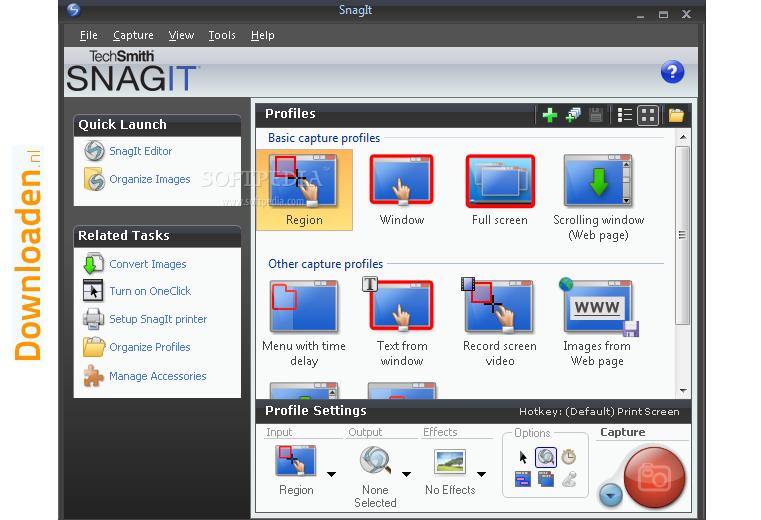The height and width of the screenshot is (520, 761).
Task: Open the Organize Profiles folder icon in toolbar
Action: tap(676, 115)
